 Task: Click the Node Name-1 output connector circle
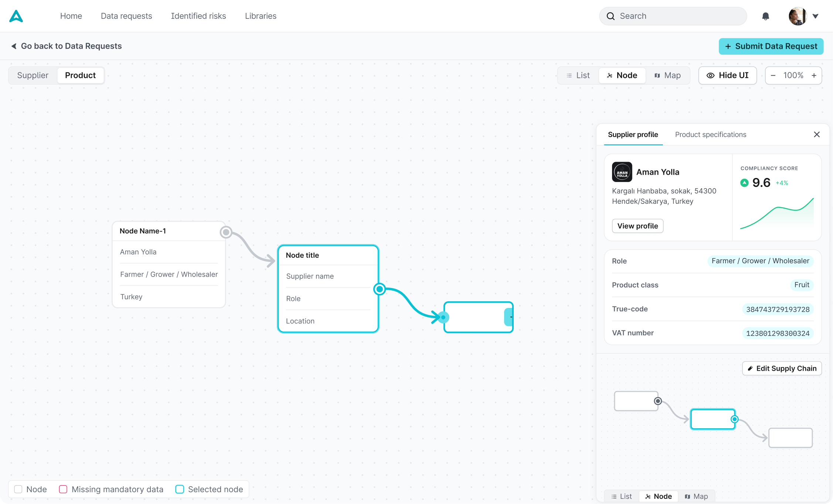point(226,232)
